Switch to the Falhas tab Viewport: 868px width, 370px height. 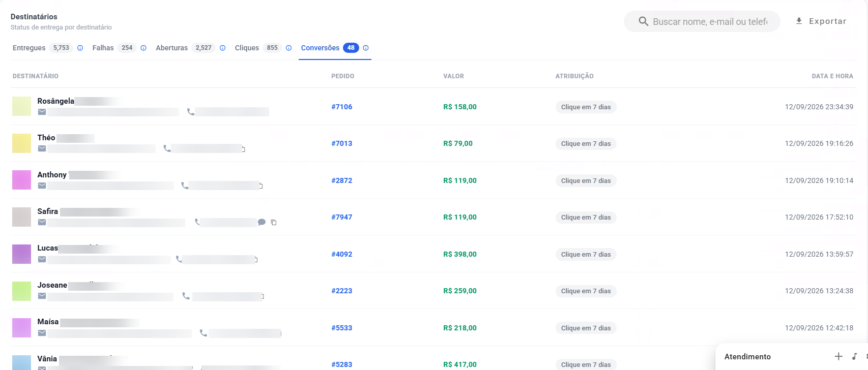point(114,48)
